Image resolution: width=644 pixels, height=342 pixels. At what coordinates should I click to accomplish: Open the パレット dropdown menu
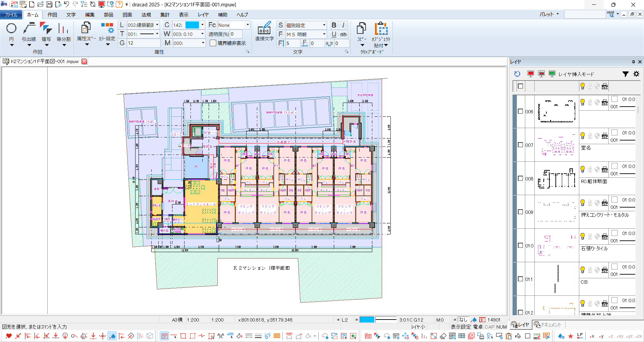coord(549,14)
